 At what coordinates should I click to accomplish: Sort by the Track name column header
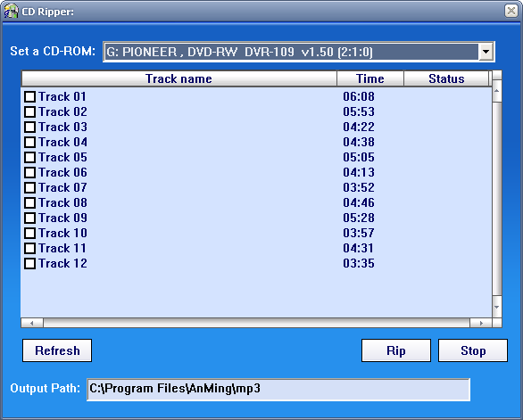tap(179, 78)
